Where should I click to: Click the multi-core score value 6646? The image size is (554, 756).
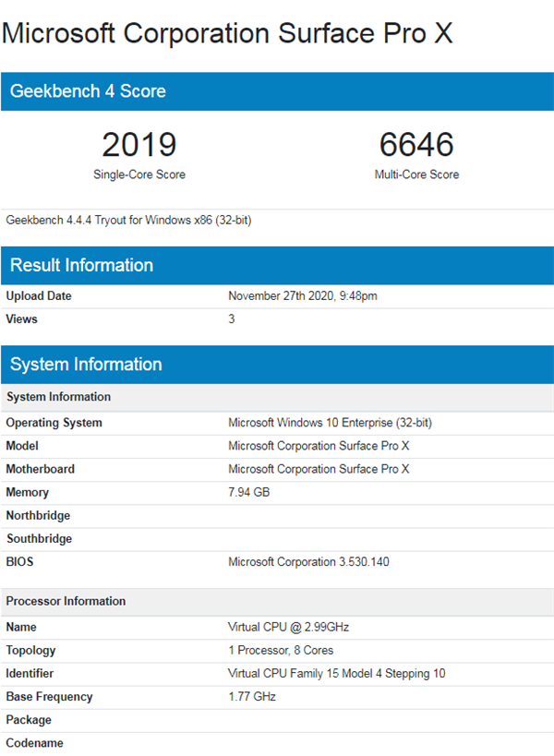click(x=416, y=145)
